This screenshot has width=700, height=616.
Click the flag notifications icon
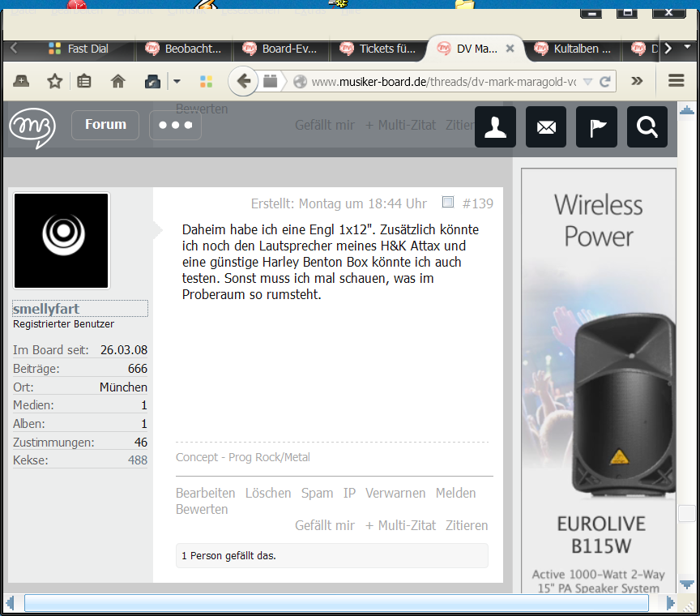596,127
